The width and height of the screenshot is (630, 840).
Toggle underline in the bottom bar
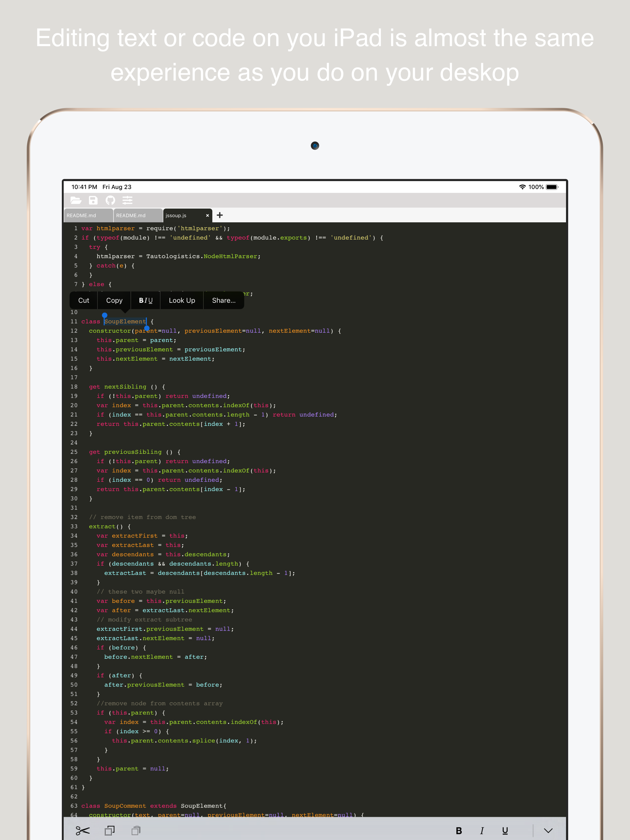pos(505,830)
